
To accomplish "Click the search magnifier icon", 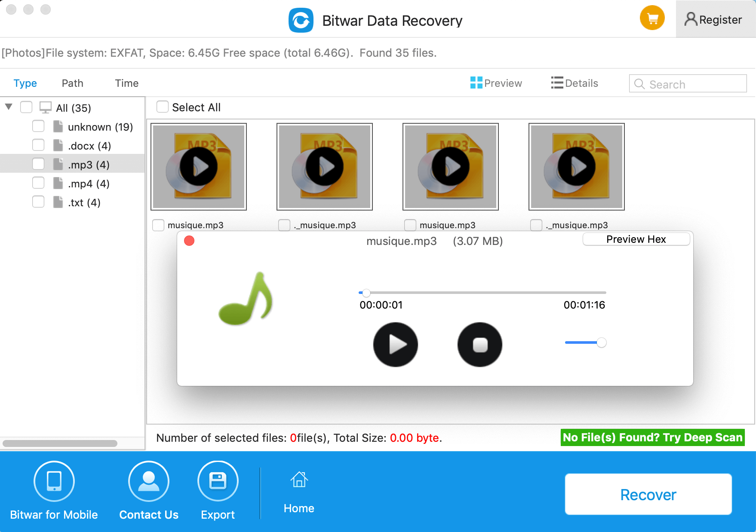I will [639, 84].
